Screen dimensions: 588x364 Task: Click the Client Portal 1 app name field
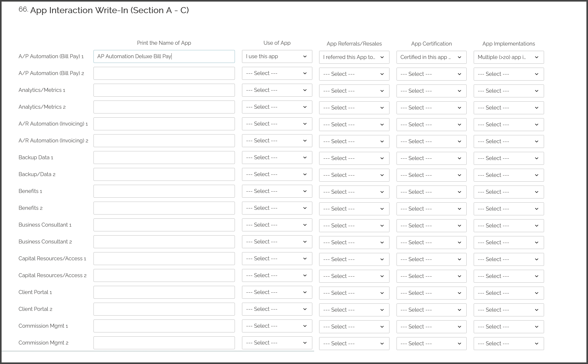(x=164, y=292)
